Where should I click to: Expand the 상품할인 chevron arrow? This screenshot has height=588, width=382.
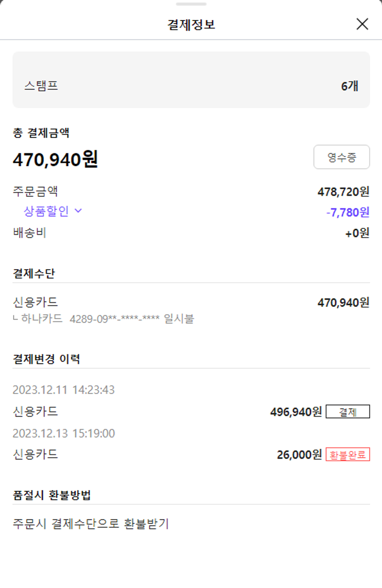[78, 211]
